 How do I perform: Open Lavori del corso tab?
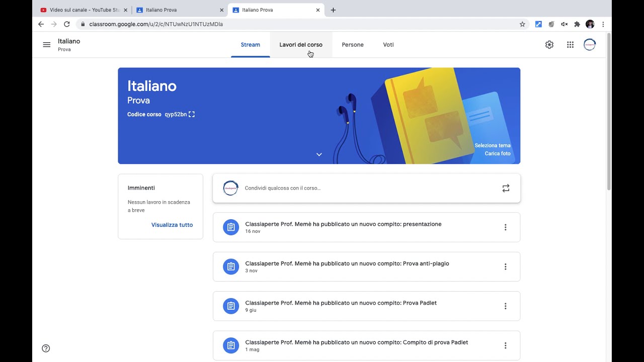[301, 45]
